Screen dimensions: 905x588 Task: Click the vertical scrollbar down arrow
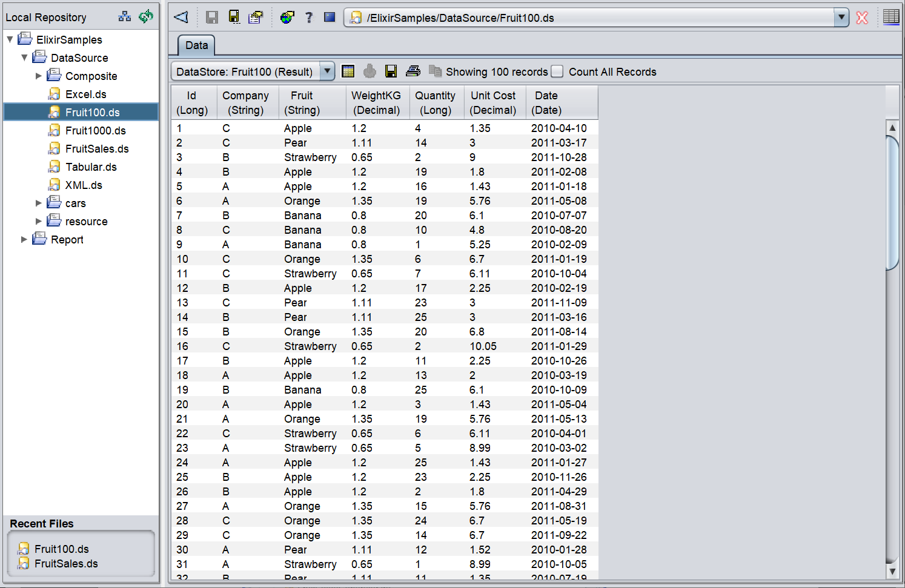(x=892, y=571)
